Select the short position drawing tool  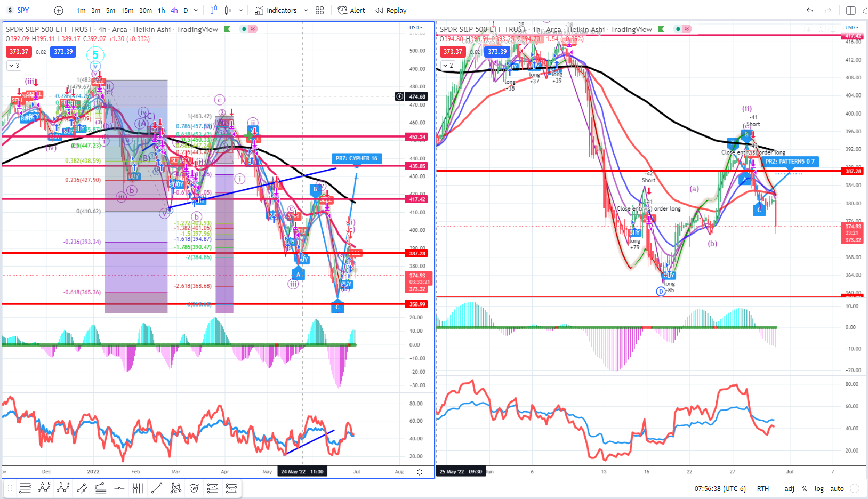coord(231,488)
